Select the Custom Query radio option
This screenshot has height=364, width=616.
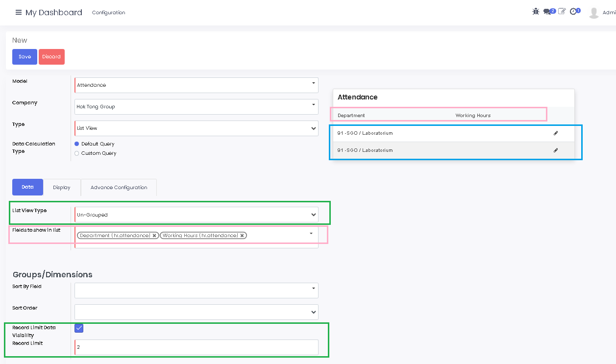click(76, 153)
